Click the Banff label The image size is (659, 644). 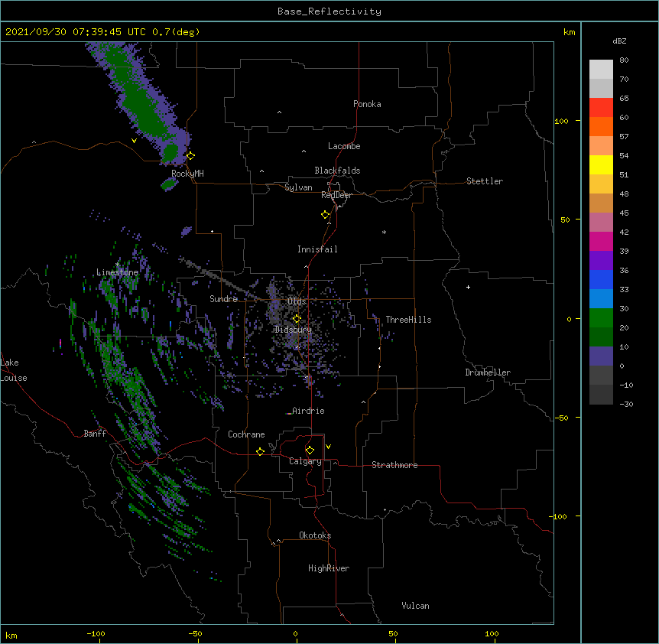coord(95,434)
